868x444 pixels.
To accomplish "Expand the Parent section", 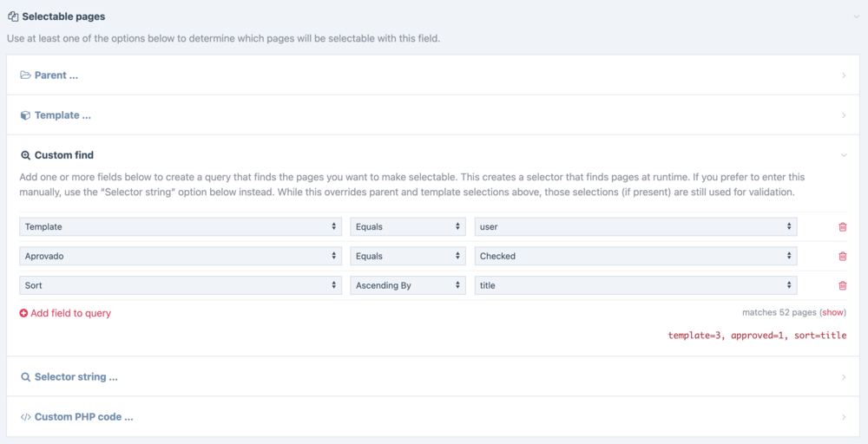I will tap(56, 75).
